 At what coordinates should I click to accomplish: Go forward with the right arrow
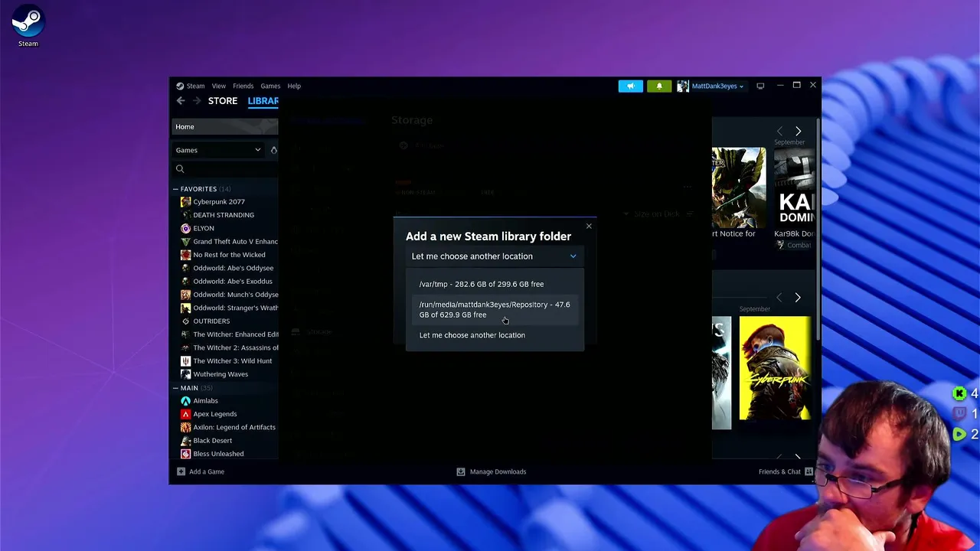coord(197,101)
